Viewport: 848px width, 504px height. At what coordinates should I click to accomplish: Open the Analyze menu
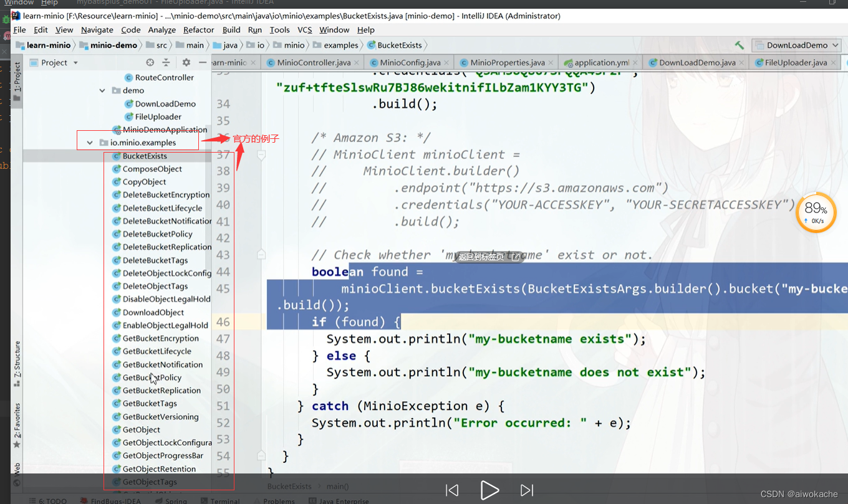(162, 29)
